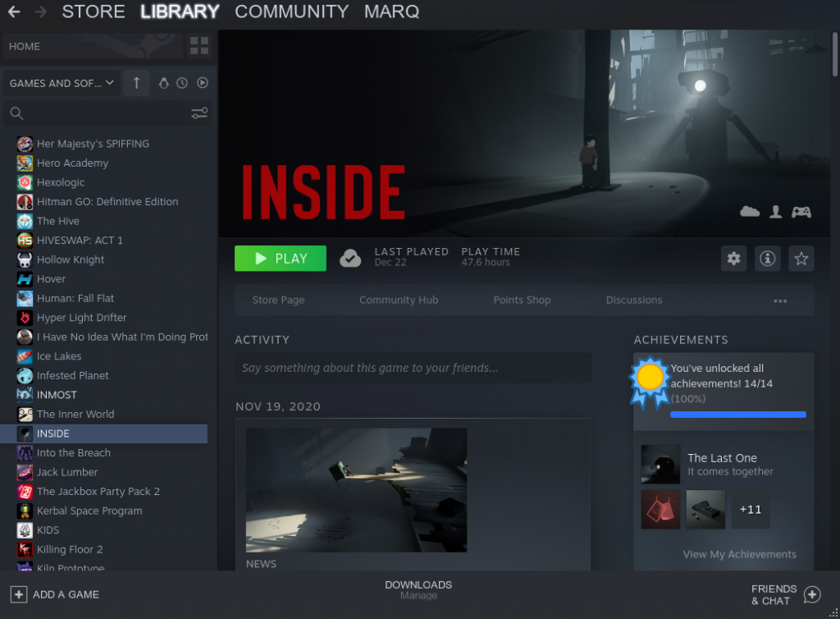The width and height of the screenshot is (840, 619).
Task: Click the plus icon for Add a Game
Action: [19, 594]
